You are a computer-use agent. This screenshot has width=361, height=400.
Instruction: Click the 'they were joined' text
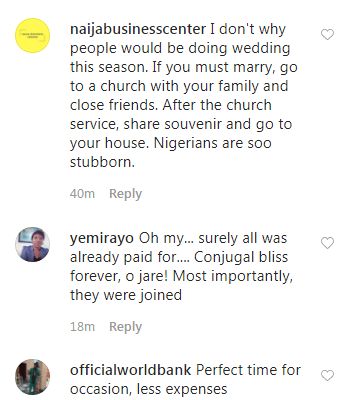pyautogui.click(x=126, y=295)
